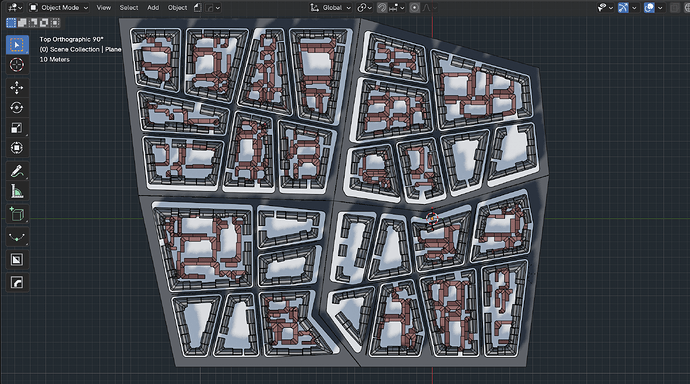Click the proportional editing falloff curve icon
This screenshot has height=384, width=690.
pos(426,7)
